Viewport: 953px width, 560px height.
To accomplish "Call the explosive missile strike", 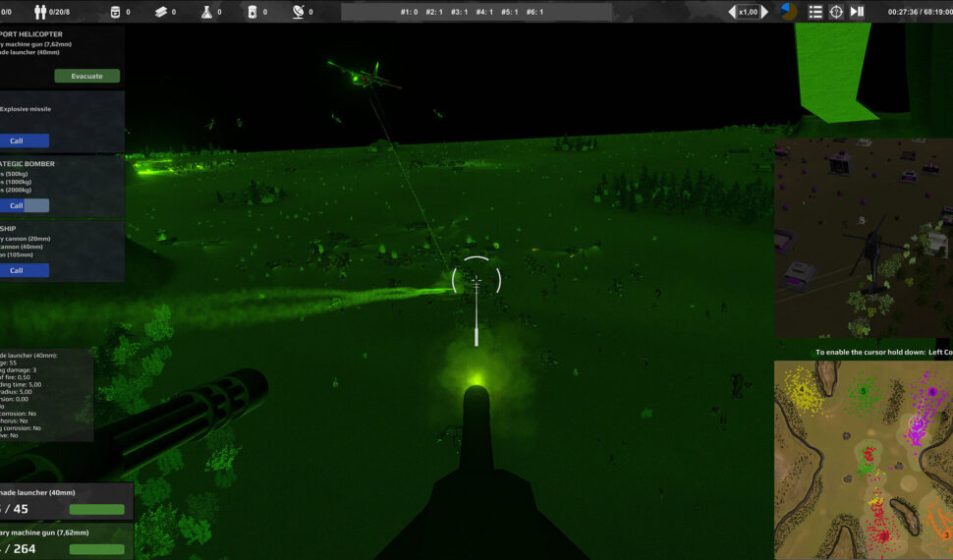I will click(18, 140).
